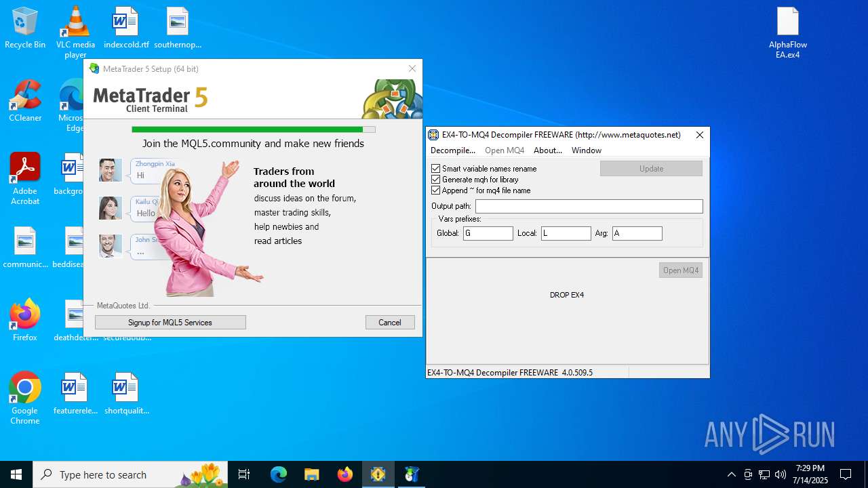The height and width of the screenshot is (488, 868).
Task: Cancel the MetaTrader 5 setup
Action: pyautogui.click(x=390, y=323)
